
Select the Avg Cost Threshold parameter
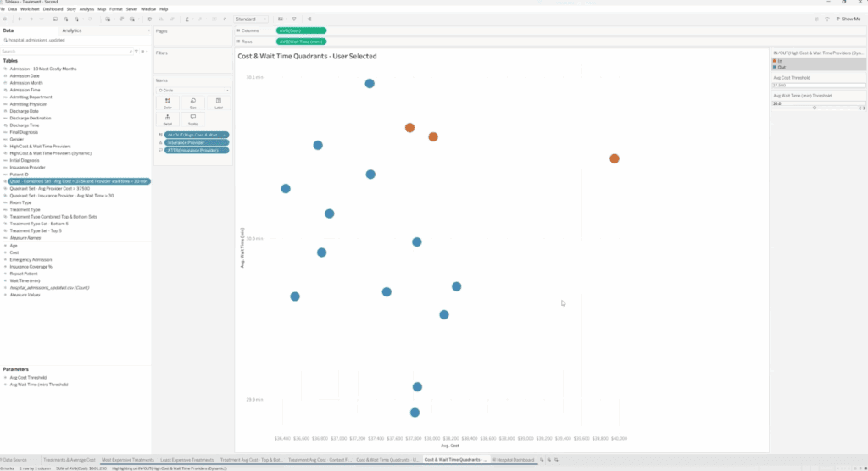[x=28, y=378]
